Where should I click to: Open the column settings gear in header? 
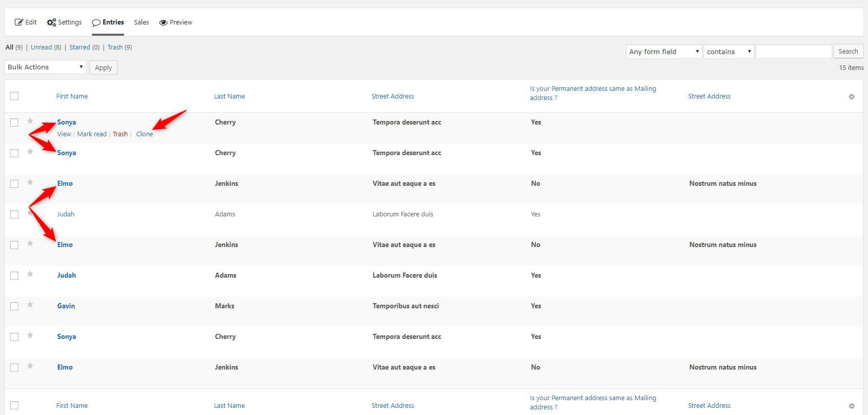852,96
